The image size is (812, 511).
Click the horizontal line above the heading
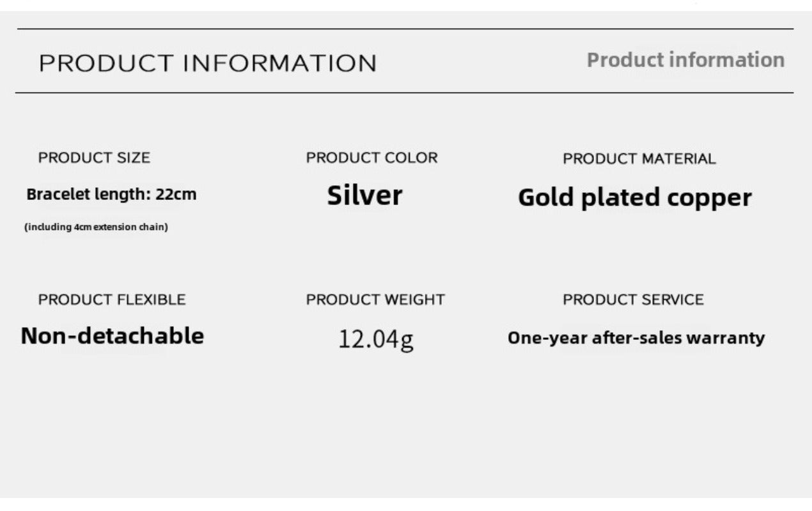click(405, 29)
